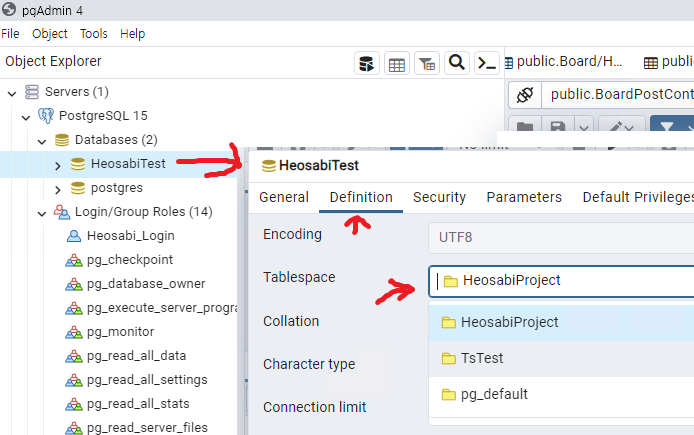Collapse the PostgreSQL 15 node

(x=26, y=117)
